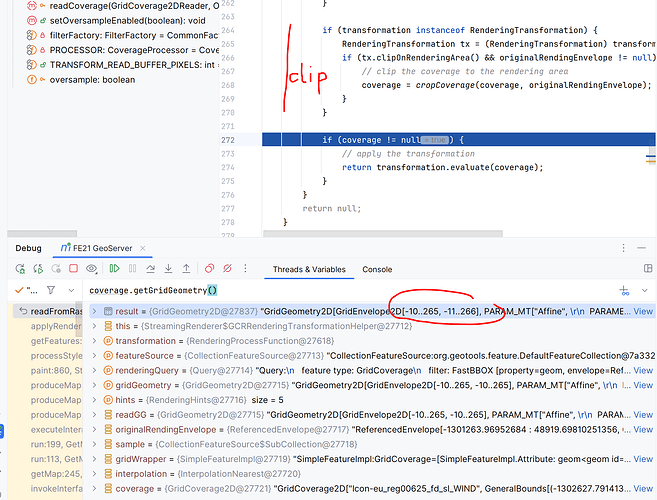Viewport: 657px width, 500px height.
Task: Open the View Breakpoints dialog
Action: point(210,268)
